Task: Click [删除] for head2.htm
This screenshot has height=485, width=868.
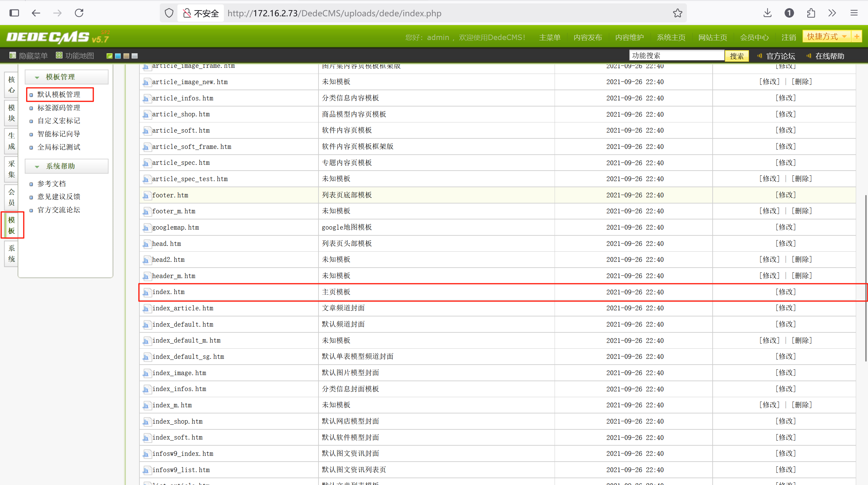Action: coord(802,259)
